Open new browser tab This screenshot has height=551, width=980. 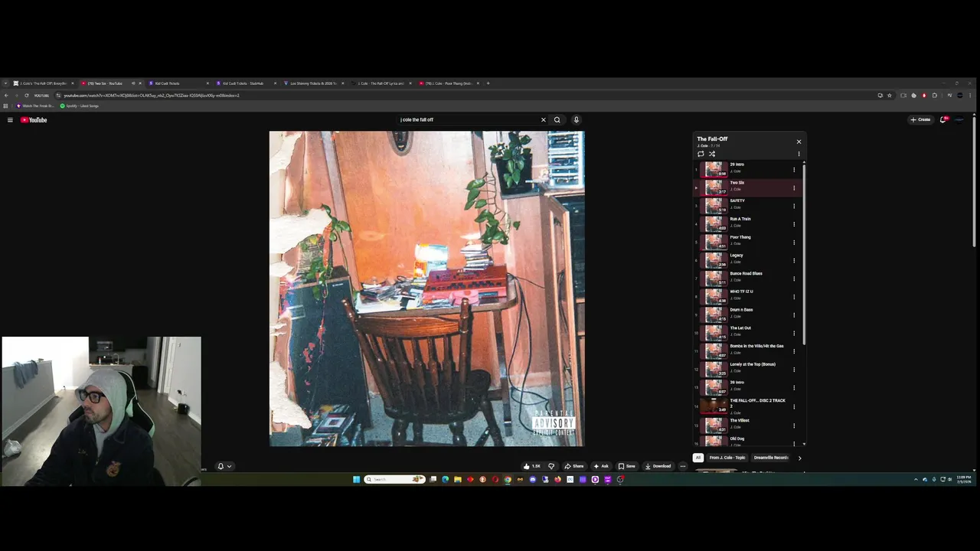click(488, 83)
